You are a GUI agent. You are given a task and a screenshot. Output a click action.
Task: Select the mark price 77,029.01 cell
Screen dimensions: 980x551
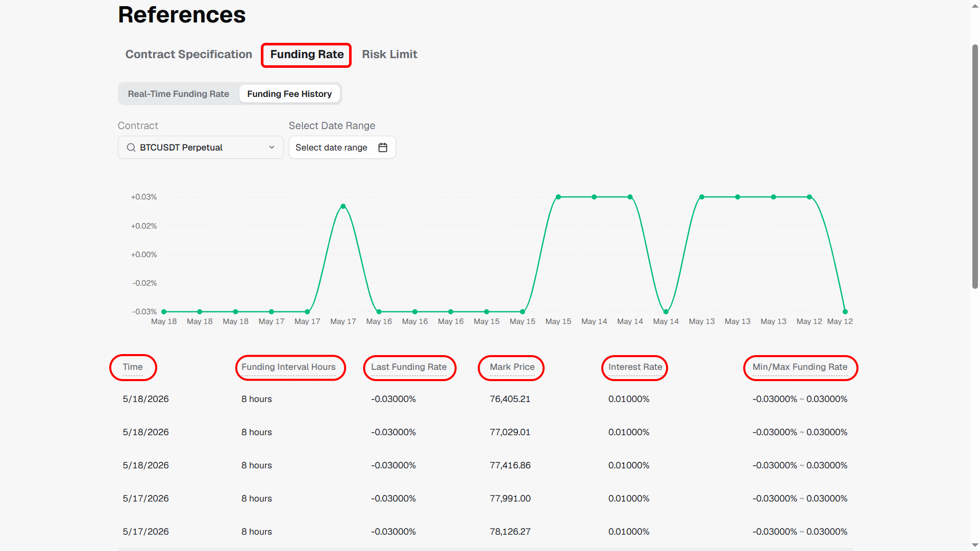tap(510, 432)
